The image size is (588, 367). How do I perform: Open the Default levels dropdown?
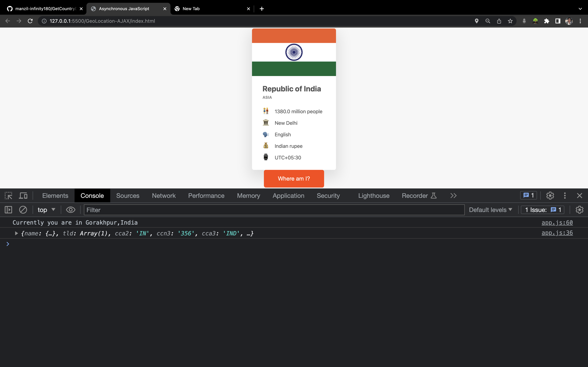490,210
